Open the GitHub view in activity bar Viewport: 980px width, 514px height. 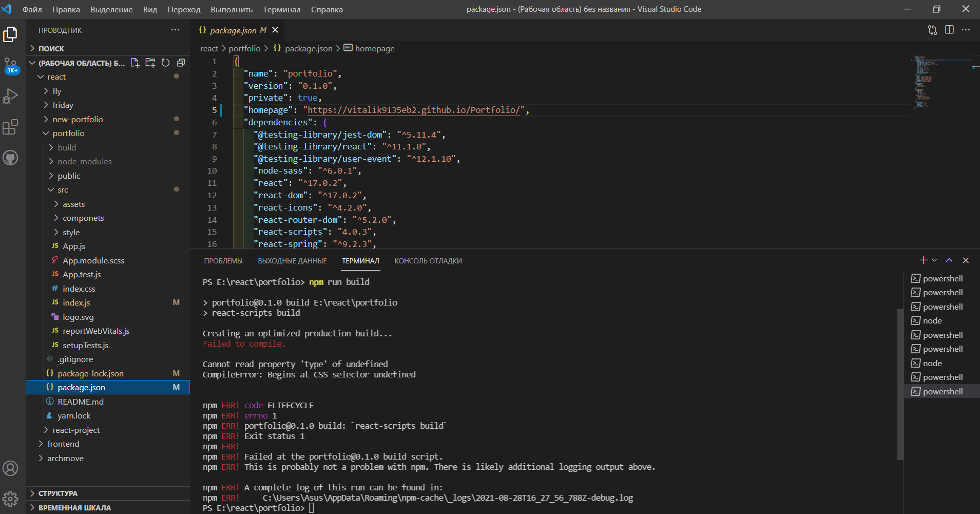tap(10, 158)
